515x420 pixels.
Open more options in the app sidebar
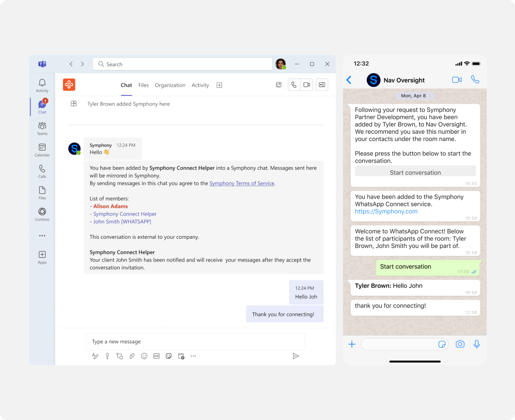42,236
